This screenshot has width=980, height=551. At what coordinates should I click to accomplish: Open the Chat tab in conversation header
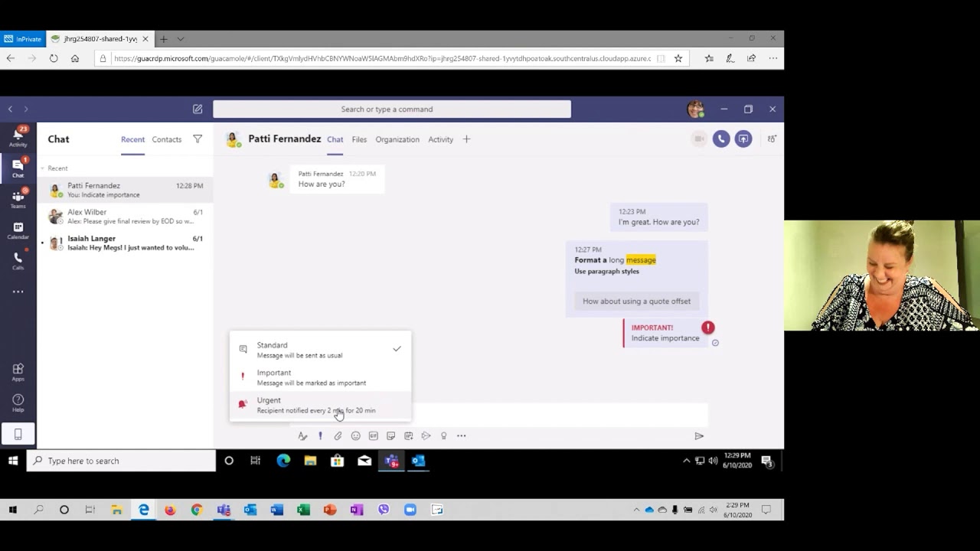pyautogui.click(x=335, y=139)
